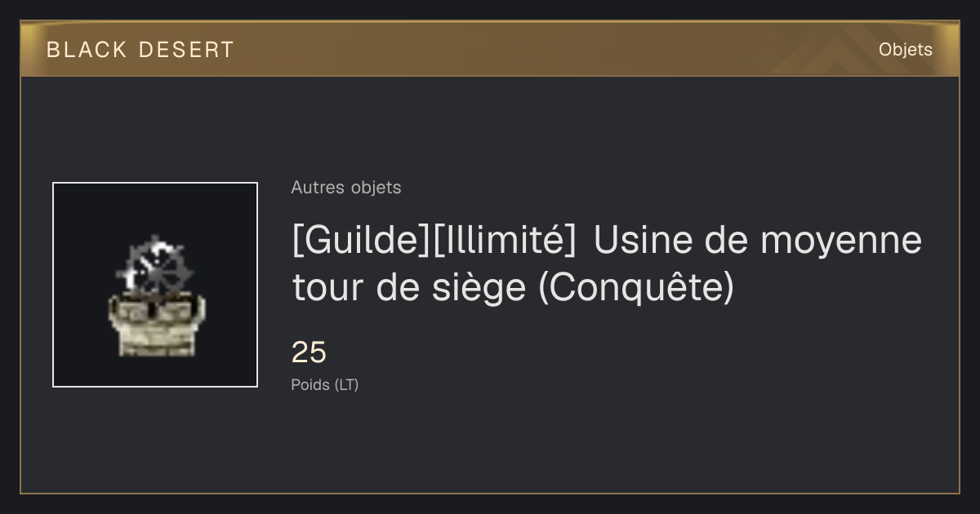Screen dimensions: 980x514
Task: Click the white-bordered item thumbnail frame
Action: (x=155, y=285)
